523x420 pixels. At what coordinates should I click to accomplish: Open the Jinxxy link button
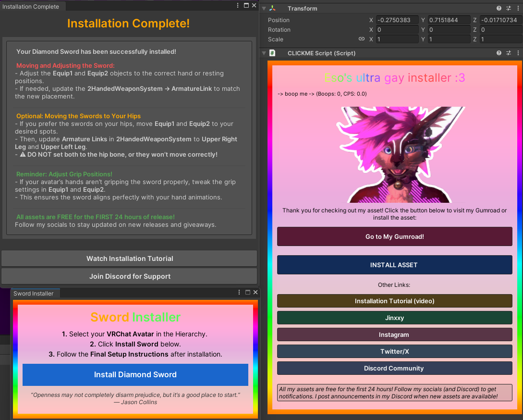click(x=395, y=318)
